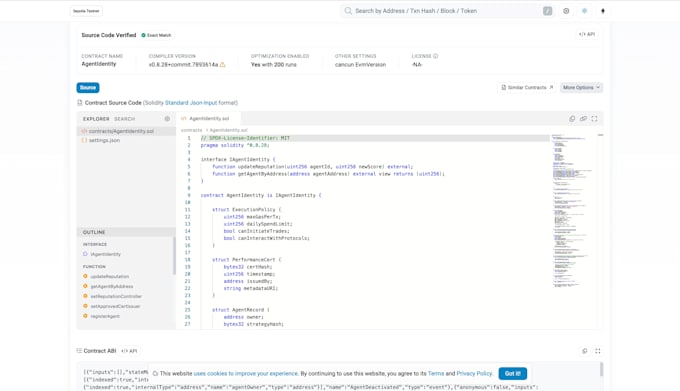Copy source code using the copy icon
680x391 pixels.
(572, 119)
